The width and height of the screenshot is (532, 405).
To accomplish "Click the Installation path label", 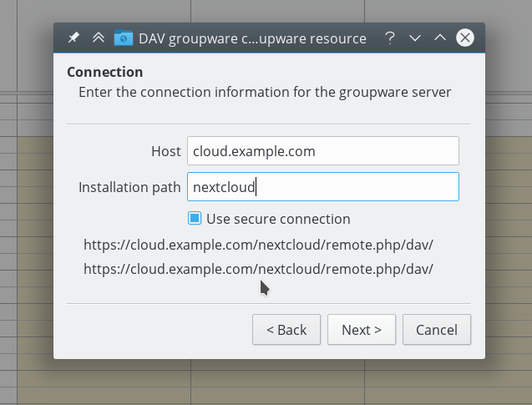I will pos(129,187).
